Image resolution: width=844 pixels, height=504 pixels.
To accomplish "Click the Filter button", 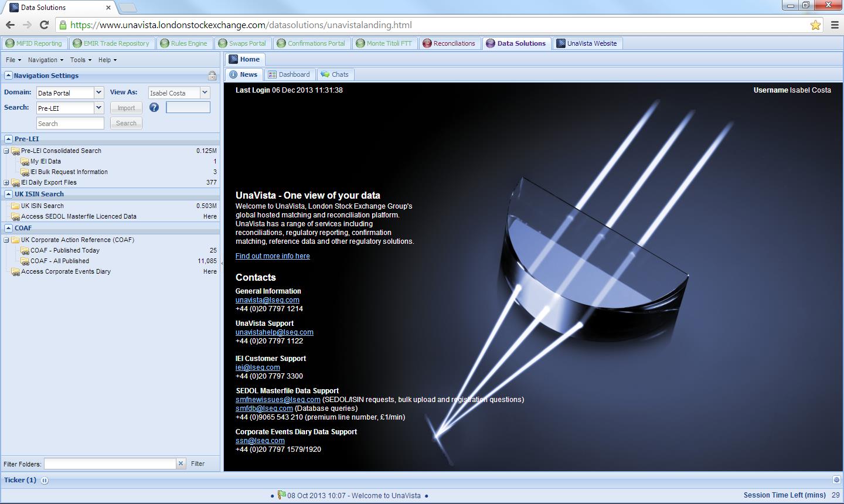I will [198, 464].
